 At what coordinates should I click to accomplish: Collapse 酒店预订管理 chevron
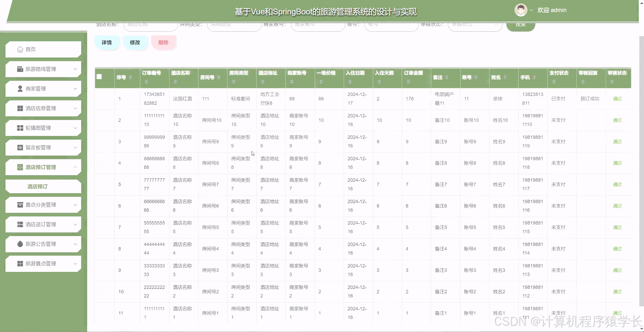75,167
